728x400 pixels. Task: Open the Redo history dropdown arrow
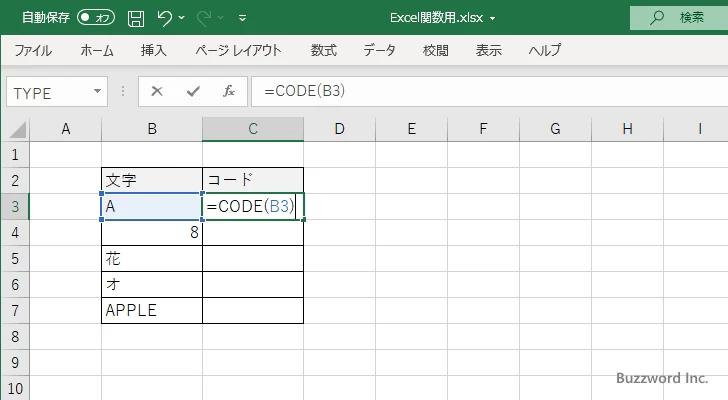coord(221,18)
